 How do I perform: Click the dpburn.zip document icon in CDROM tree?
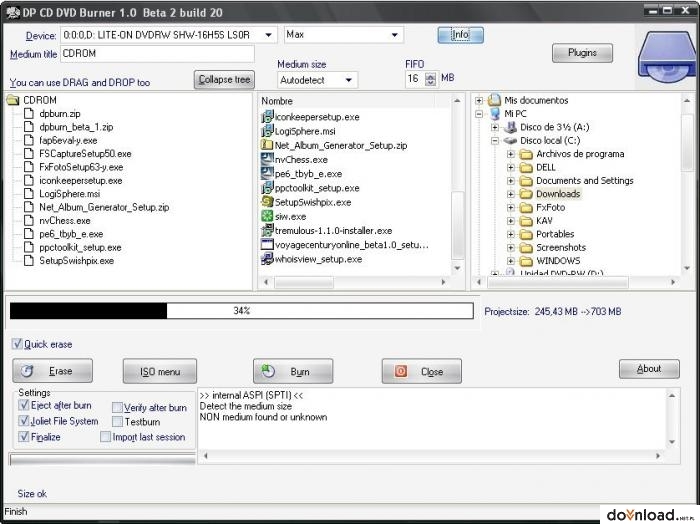pos(29,113)
